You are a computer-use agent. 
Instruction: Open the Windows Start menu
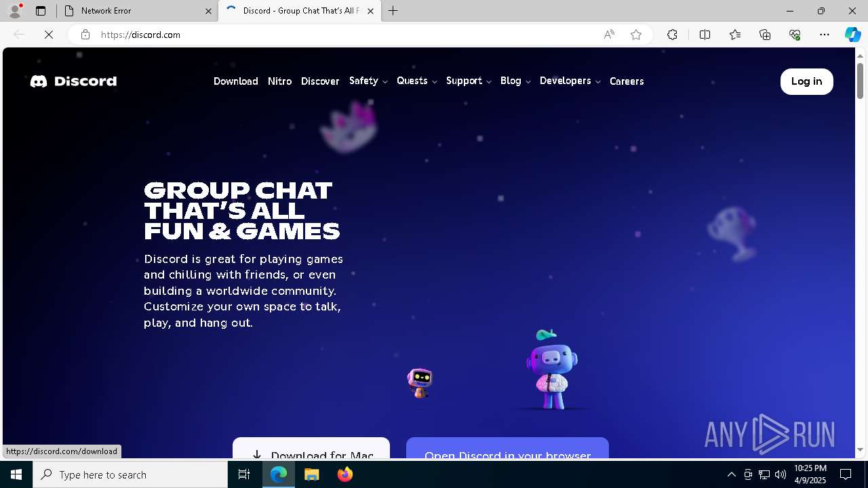click(16, 474)
